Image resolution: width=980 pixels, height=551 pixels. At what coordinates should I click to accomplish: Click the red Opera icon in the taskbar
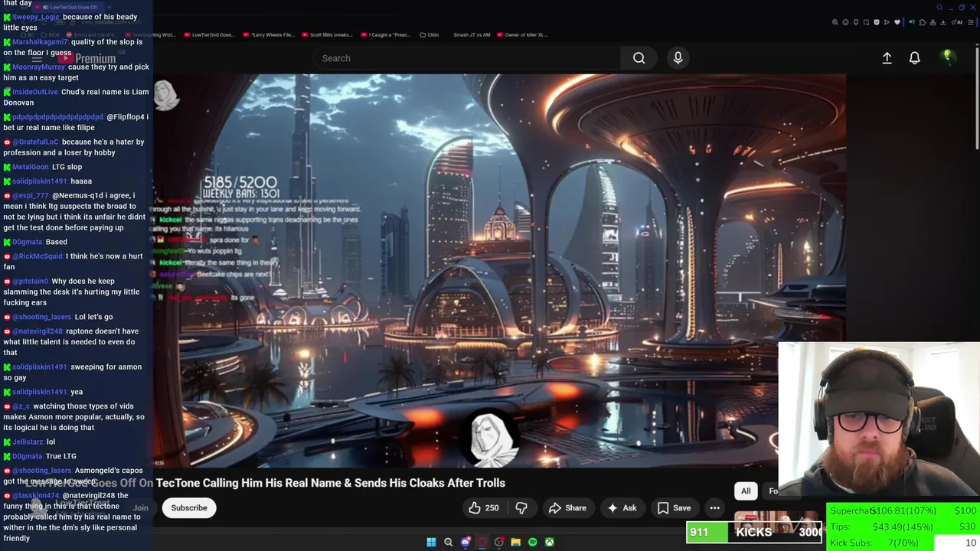click(x=482, y=542)
